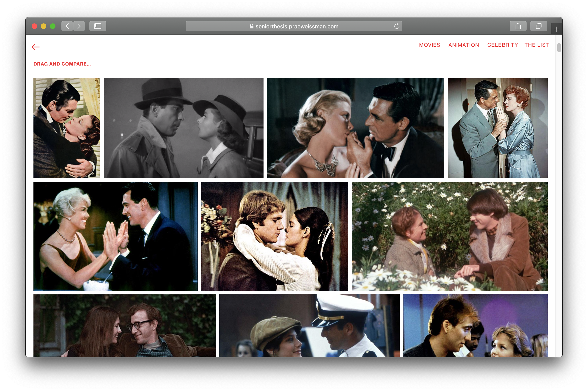Click the page's vertical scrollbar thumb
The width and height of the screenshot is (588, 391).
[559, 48]
